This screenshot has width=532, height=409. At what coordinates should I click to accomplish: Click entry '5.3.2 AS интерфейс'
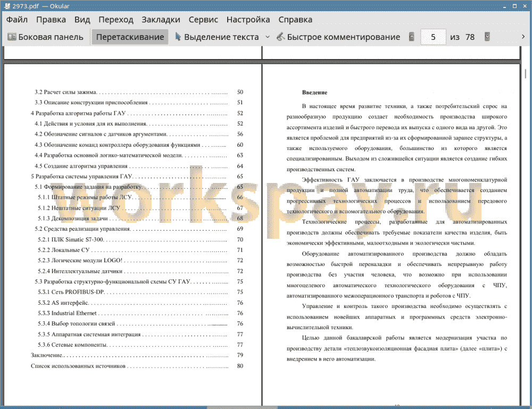(x=63, y=303)
